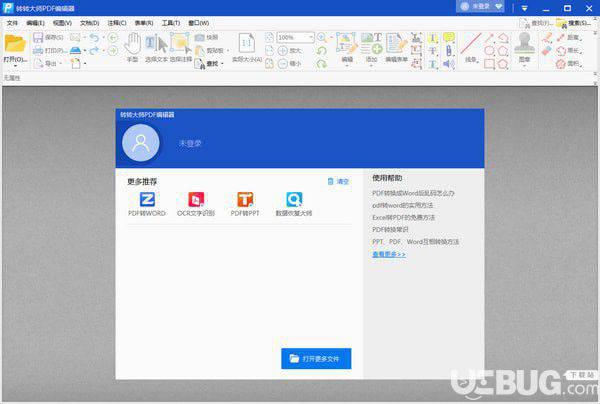Click the yellow Open folder icon
Screen dimensions: 600x404
(x=15, y=43)
